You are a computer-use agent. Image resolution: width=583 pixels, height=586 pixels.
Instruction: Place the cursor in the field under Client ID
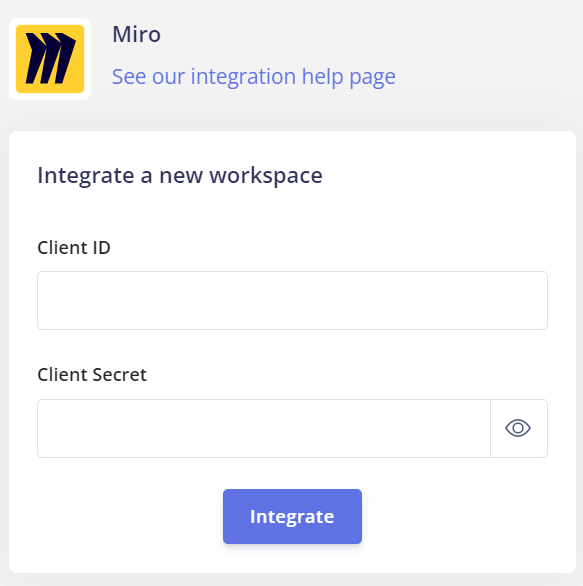tap(292, 300)
